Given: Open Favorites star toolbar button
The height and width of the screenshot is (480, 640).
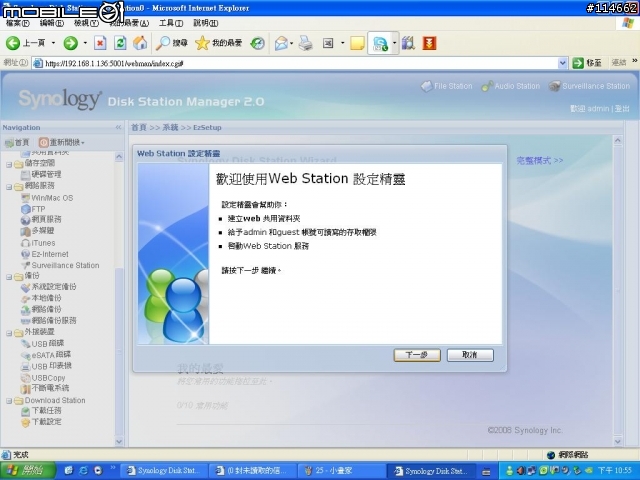Looking at the screenshot, I should click(218, 42).
